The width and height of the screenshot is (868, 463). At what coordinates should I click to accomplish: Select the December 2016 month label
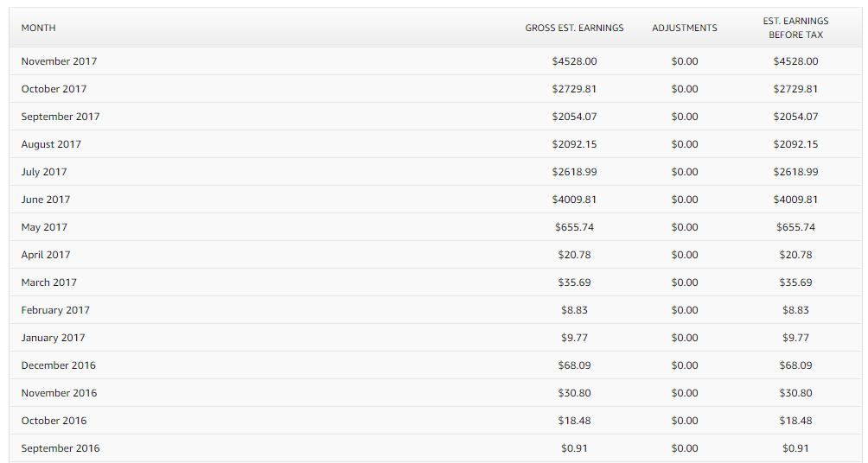coord(58,365)
